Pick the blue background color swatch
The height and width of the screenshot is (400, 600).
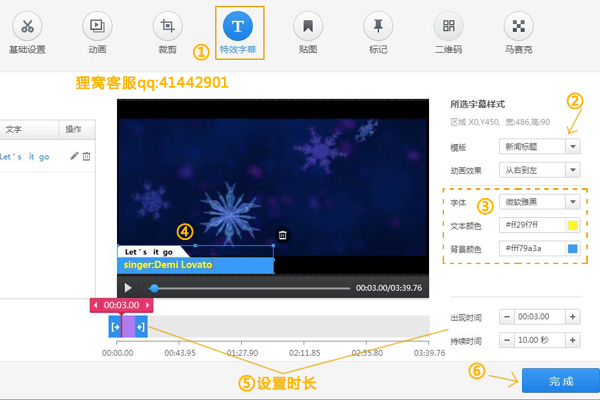(x=572, y=249)
